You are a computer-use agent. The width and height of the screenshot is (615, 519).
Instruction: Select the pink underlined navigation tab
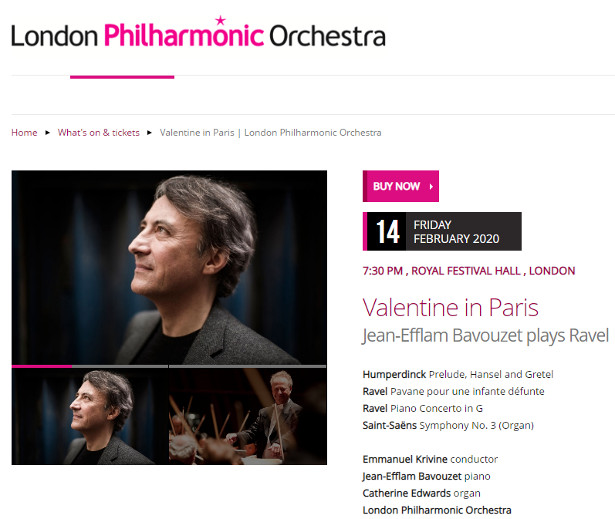coord(122,77)
